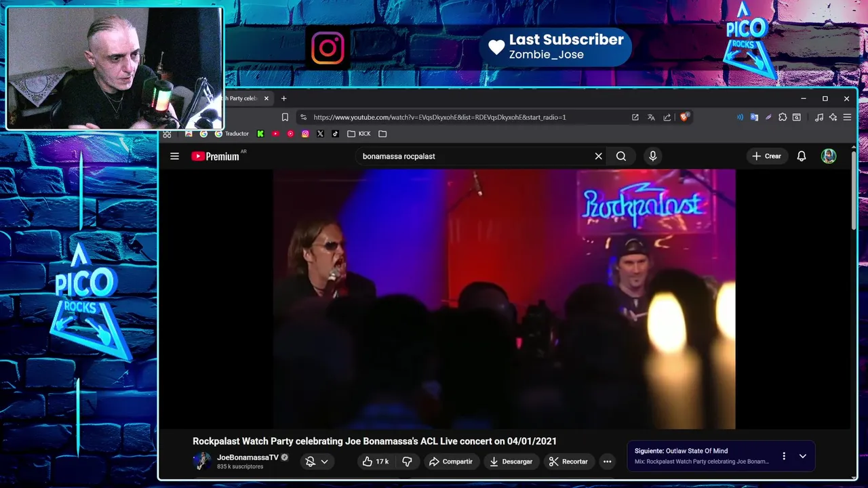Viewport: 868px width, 488px height.
Task: Like the video with thumbs up
Action: coord(377,462)
